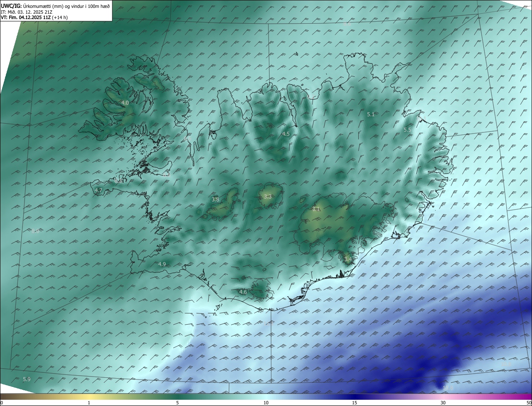Click the '10.8' value just above the color bar
The width and height of the screenshot is (532, 406).
click(x=448, y=389)
